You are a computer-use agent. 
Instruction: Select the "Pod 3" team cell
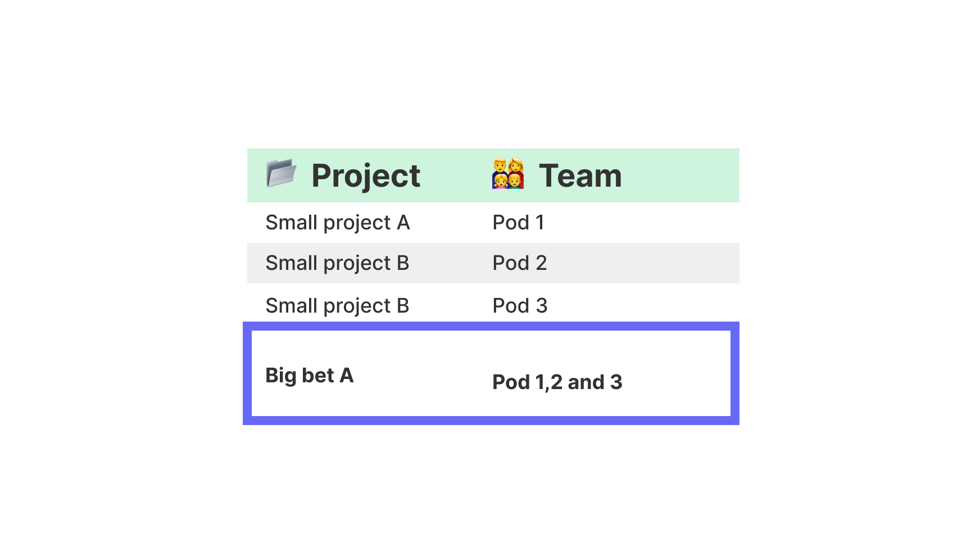519,306
